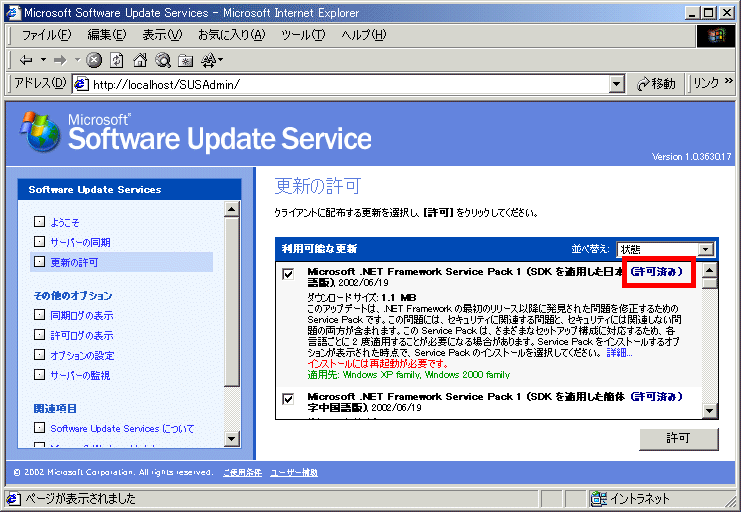This screenshot has width=741, height=512.
Task: Click the square icon beside サーバーの監視
Action: (39, 374)
